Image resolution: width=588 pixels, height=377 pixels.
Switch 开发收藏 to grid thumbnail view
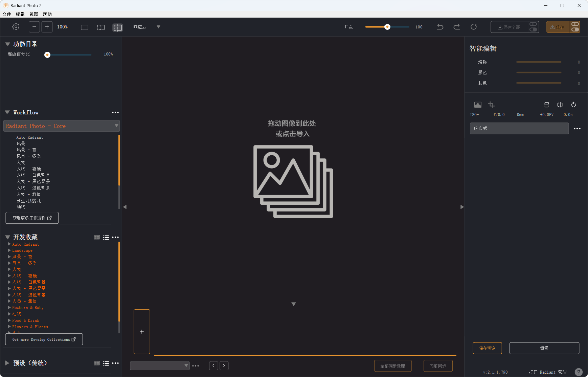point(97,238)
